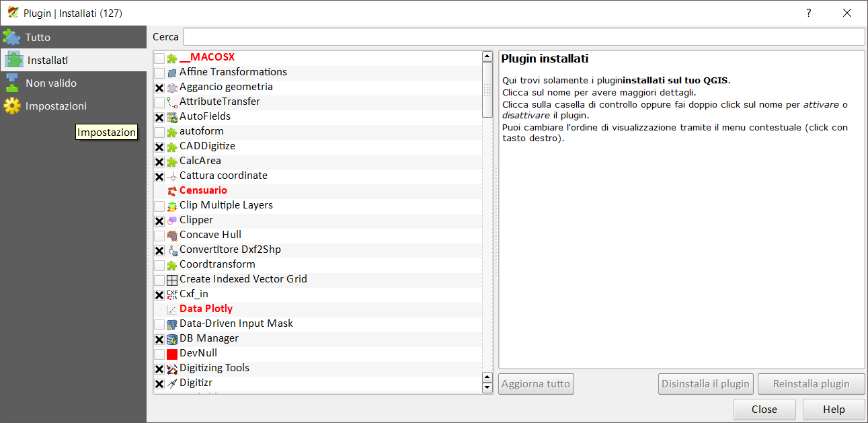The width and height of the screenshot is (868, 423).
Task: Click the Concave Hull plugin icon
Action: click(172, 235)
